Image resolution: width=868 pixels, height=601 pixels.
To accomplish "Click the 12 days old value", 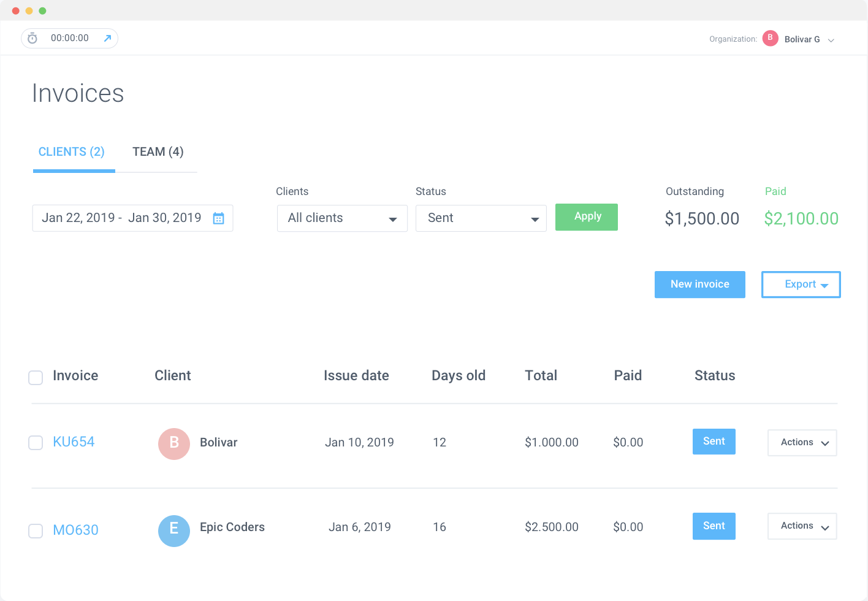I will point(440,443).
